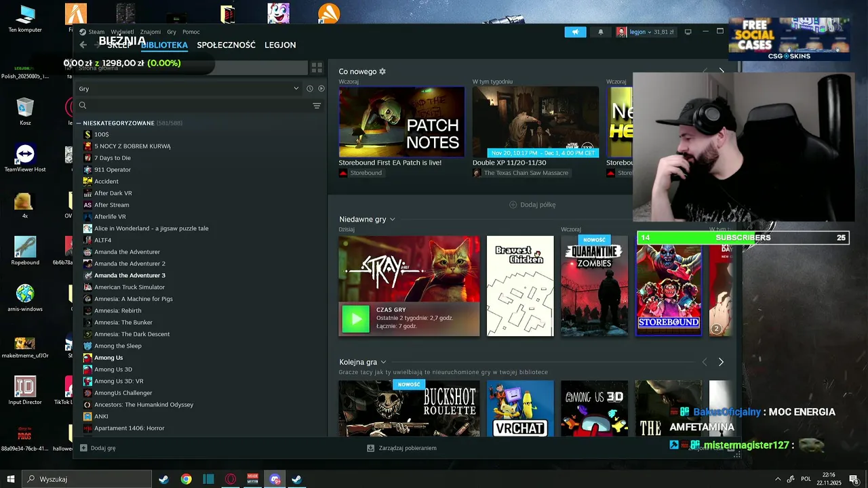The width and height of the screenshot is (868, 488).
Task: Open Discord from the taskbar
Action: pyautogui.click(x=275, y=479)
